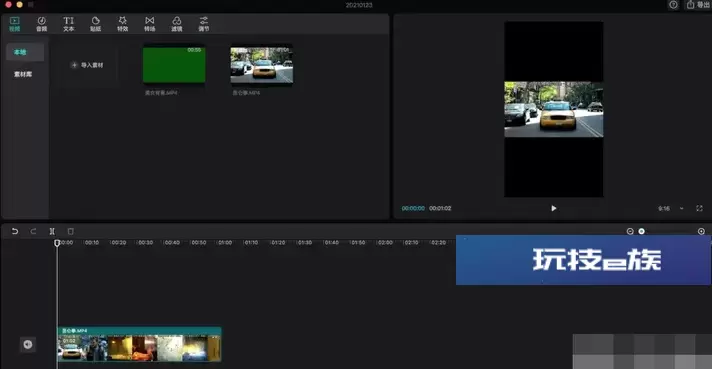This screenshot has width=712, height=369.
Task: Open the 9:16 aspect ratio dropdown
Action: [x=671, y=208]
